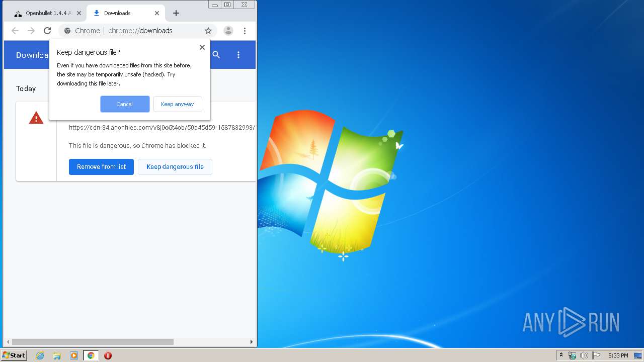This screenshot has width=644, height=362.
Task: Minimize the Chrome window
Action: click(215, 5)
